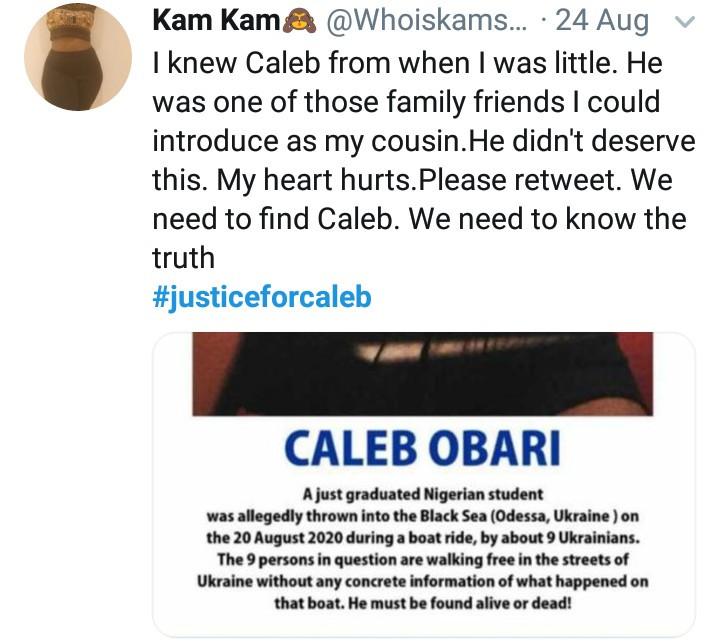Click the CALEB OBARI blue headline
This screenshot has width=720, height=642.
tap(421, 448)
